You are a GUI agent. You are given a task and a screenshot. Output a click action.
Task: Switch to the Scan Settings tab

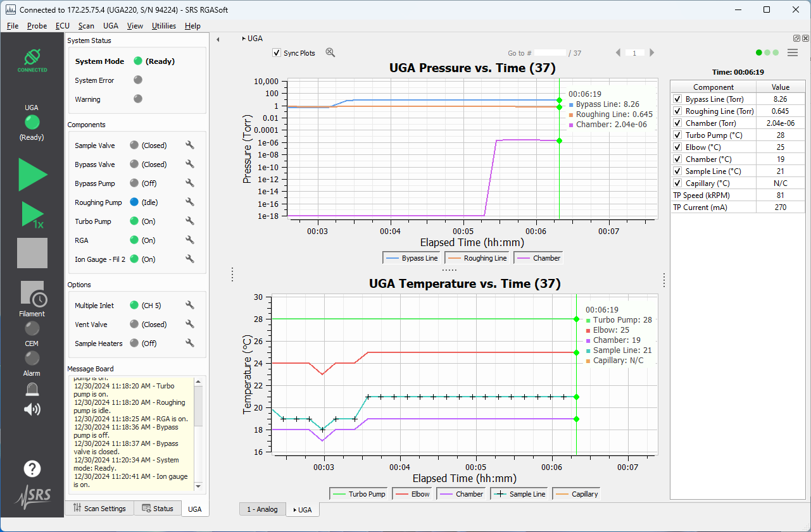click(99, 508)
